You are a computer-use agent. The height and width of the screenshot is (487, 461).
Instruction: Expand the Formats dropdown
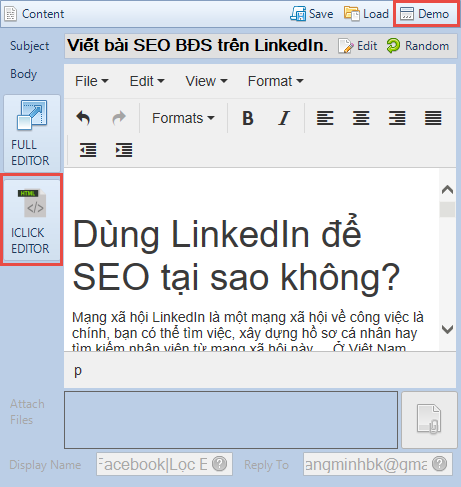click(183, 118)
